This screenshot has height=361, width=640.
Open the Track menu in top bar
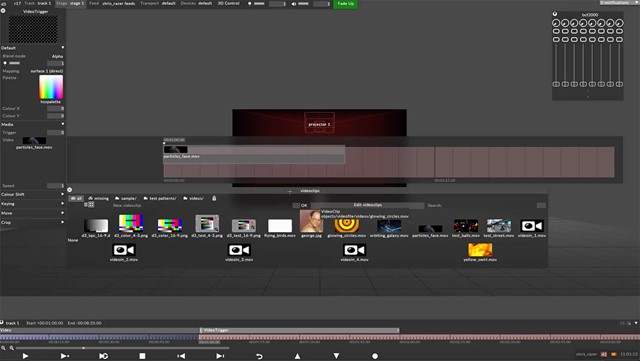coord(38,3)
